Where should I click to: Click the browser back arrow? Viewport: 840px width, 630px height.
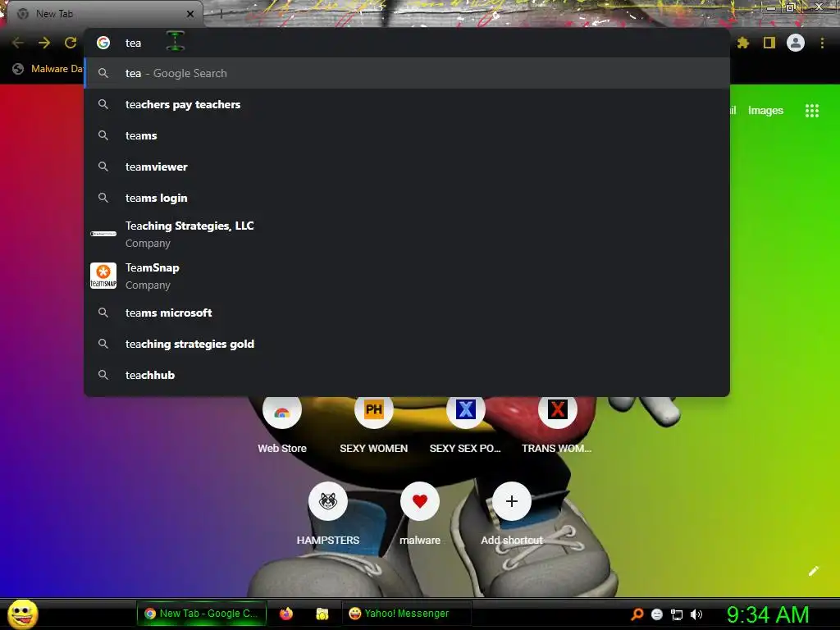pyautogui.click(x=18, y=43)
